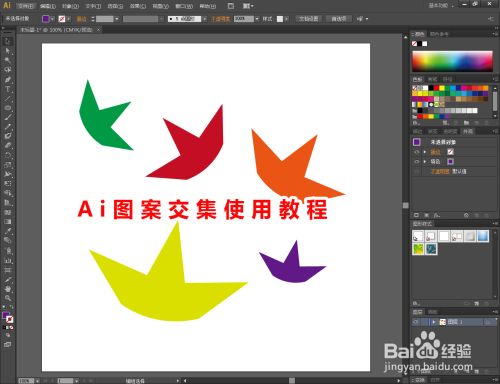
Task: Select the Line Segment tool
Action: (x=7, y=99)
